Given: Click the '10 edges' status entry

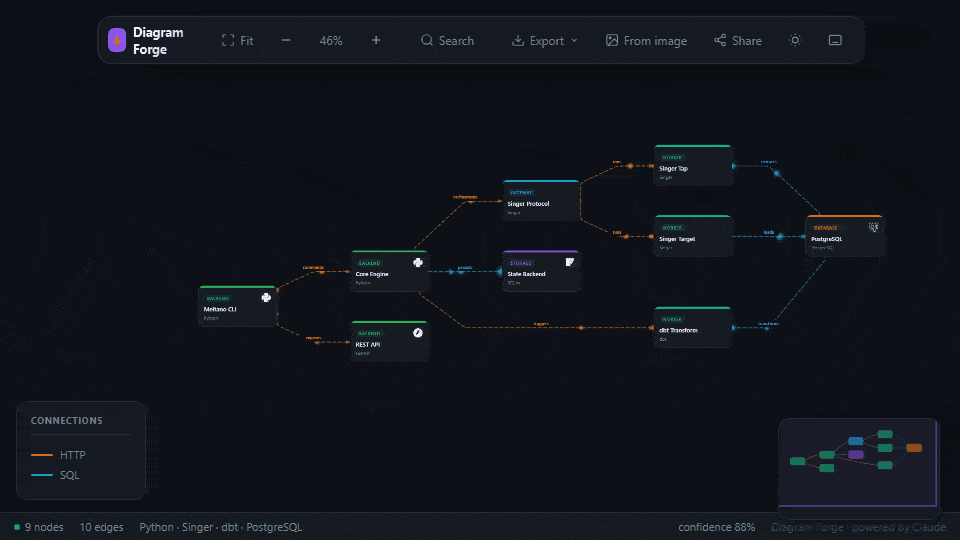Looking at the screenshot, I should [102, 527].
